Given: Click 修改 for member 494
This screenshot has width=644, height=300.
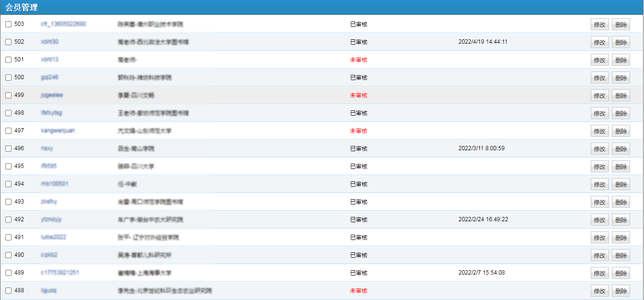Looking at the screenshot, I should point(599,185).
